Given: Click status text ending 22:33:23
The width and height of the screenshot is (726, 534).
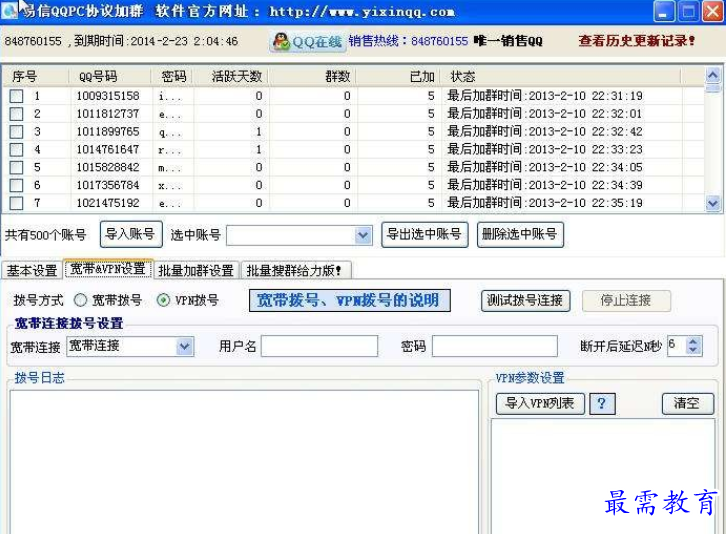Looking at the screenshot, I should pyautogui.click(x=544, y=150).
